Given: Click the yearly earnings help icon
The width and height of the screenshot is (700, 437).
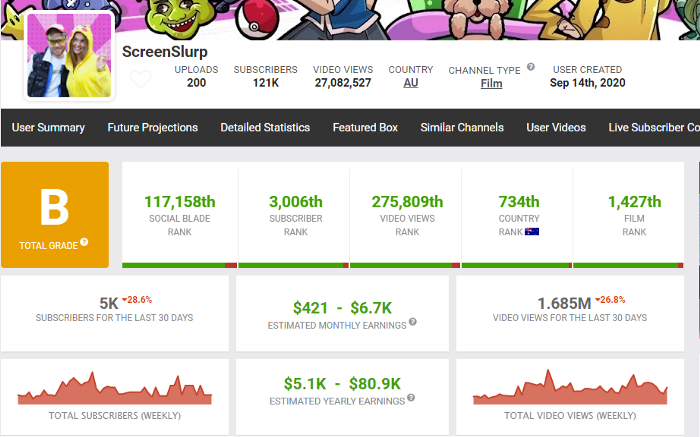Looking at the screenshot, I should point(411,400).
